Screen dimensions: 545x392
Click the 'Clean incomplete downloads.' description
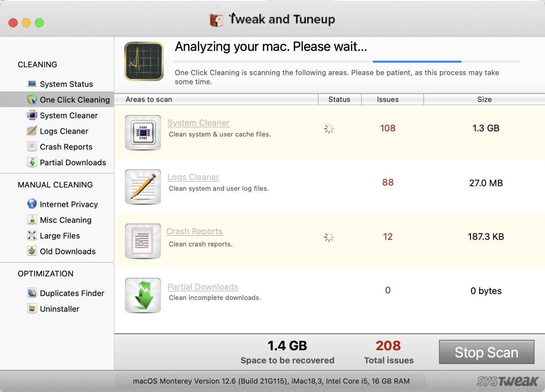[215, 297]
